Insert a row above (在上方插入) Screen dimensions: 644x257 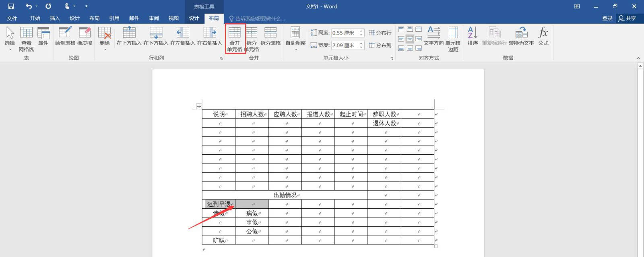pyautogui.click(x=129, y=36)
